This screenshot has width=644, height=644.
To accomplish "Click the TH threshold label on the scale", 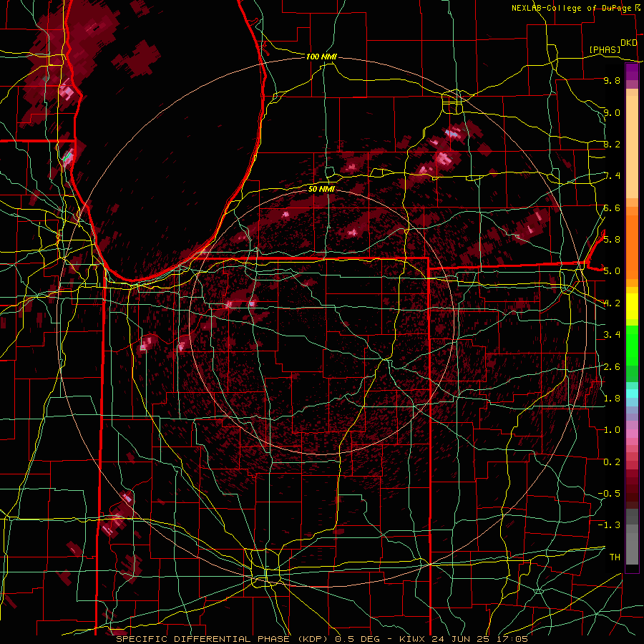I will pyautogui.click(x=615, y=557).
